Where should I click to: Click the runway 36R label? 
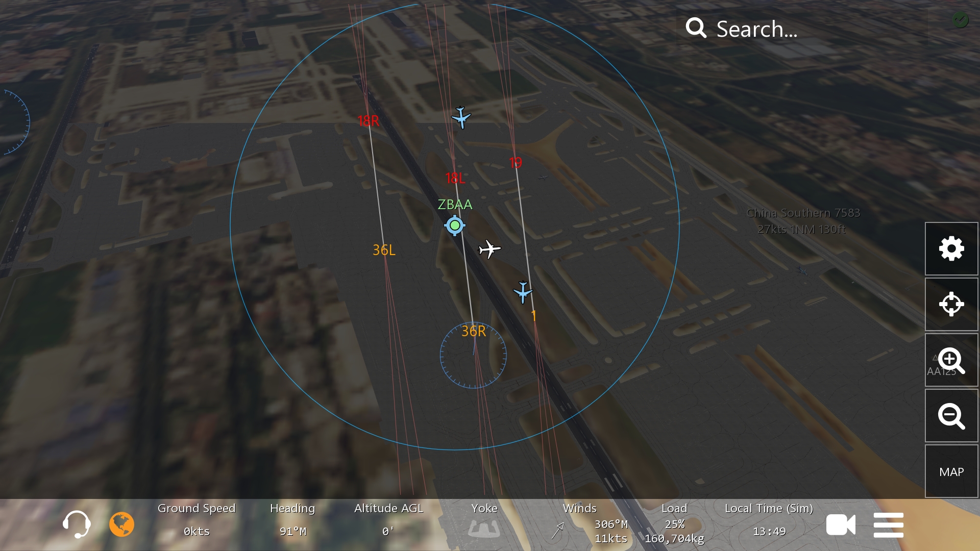click(x=474, y=331)
